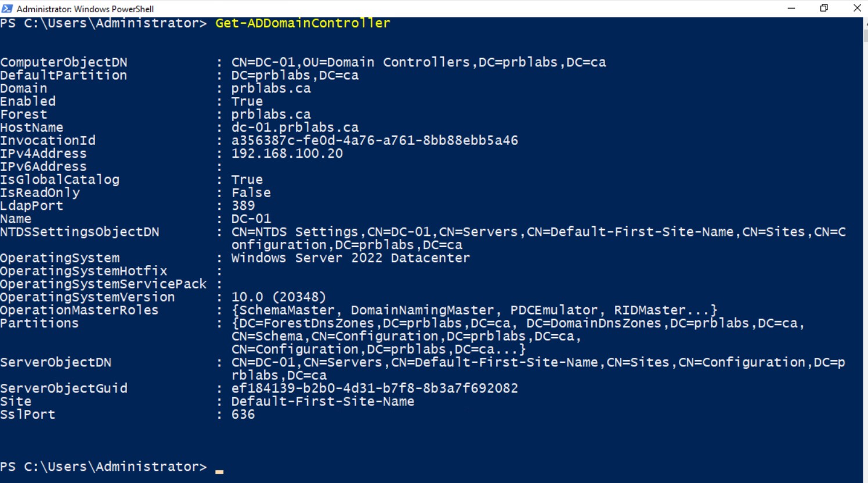868x483 pixels.
Task: Click the "Administrator: Windows PowerShell" window title
Action: point(85,9)
